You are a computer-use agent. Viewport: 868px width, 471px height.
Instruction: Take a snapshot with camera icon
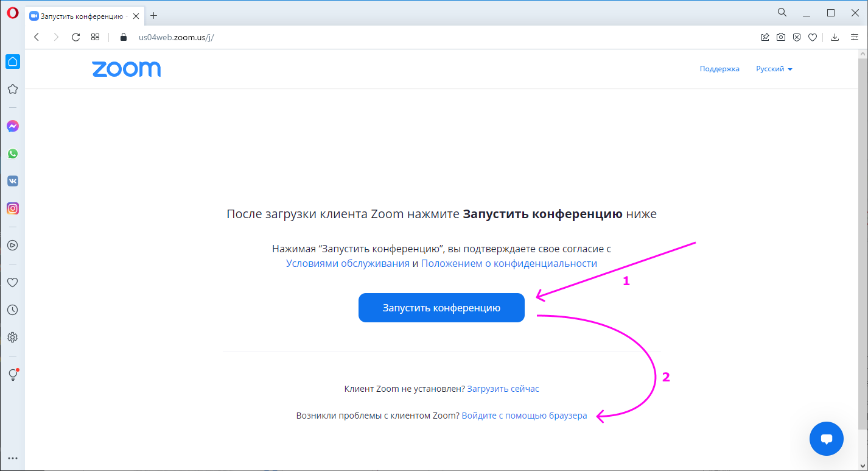click(781, 37)
